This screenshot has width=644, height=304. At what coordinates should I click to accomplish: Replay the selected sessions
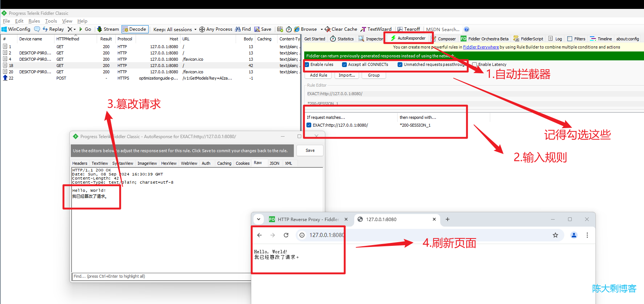53,29
